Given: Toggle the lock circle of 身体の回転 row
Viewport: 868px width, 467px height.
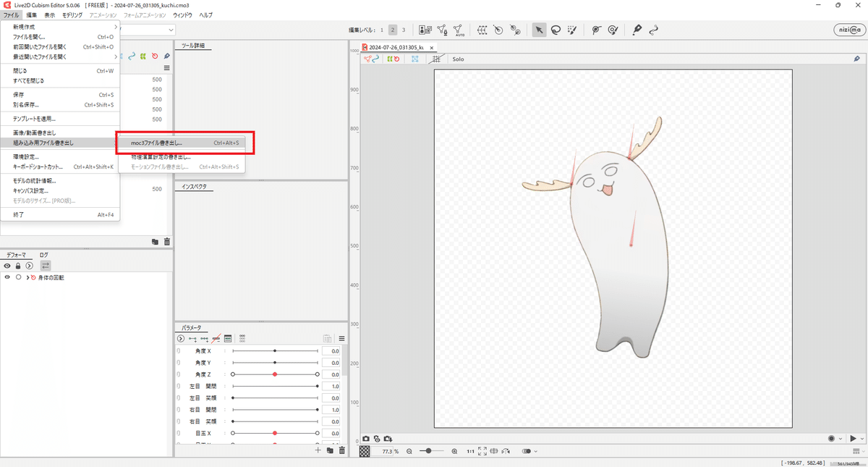Looking at the screenshot, I should [18, 277].
